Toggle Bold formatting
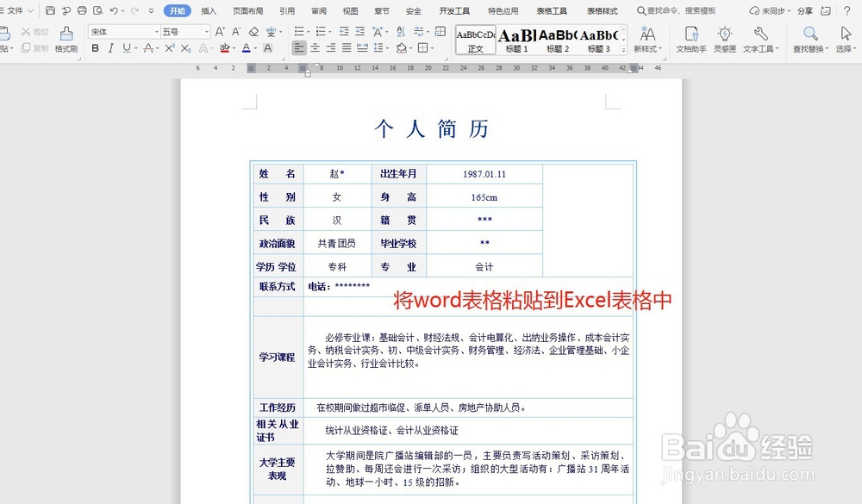The width and height of the screenshot is (862, 504). click(95, 48)
